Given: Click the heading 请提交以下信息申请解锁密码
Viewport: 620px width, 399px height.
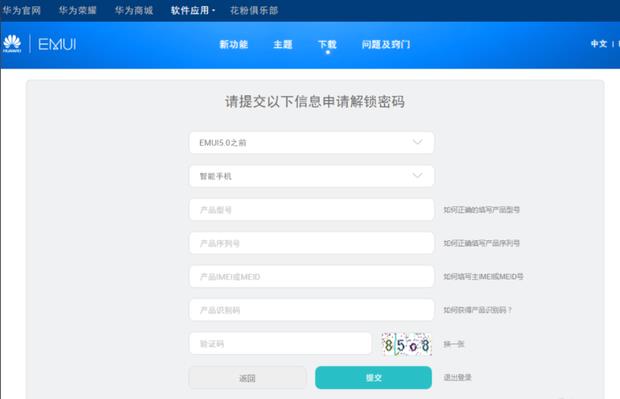Looking at the screenshot, I should click(x=315, y=102).
